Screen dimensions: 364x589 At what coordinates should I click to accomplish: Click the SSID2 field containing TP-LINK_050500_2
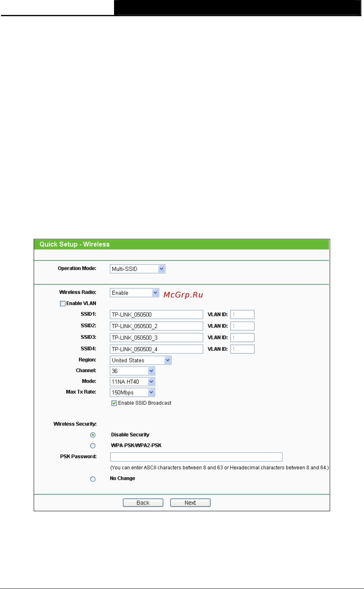point(156,326)
